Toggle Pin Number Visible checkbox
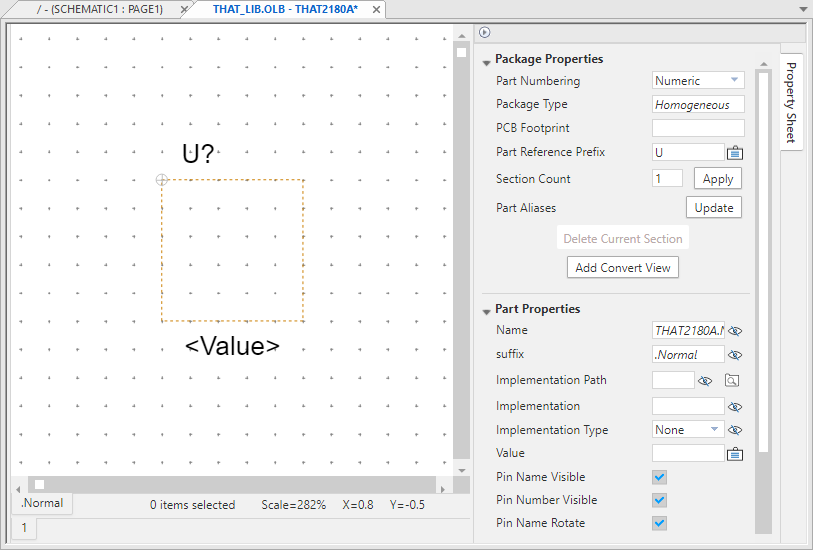The width and height of the screenshot is (813, 550). tap(659, 500)
